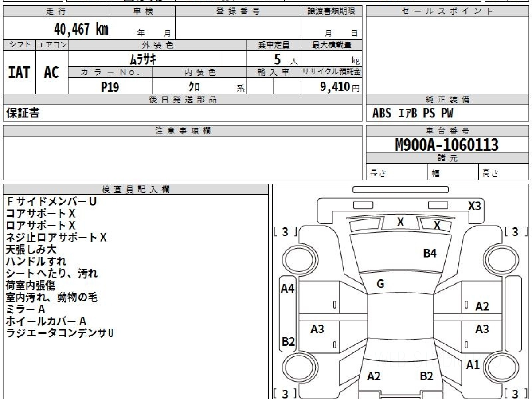
Task: Select chassis number M900A-1060113
Action: (x=447, y=145)
